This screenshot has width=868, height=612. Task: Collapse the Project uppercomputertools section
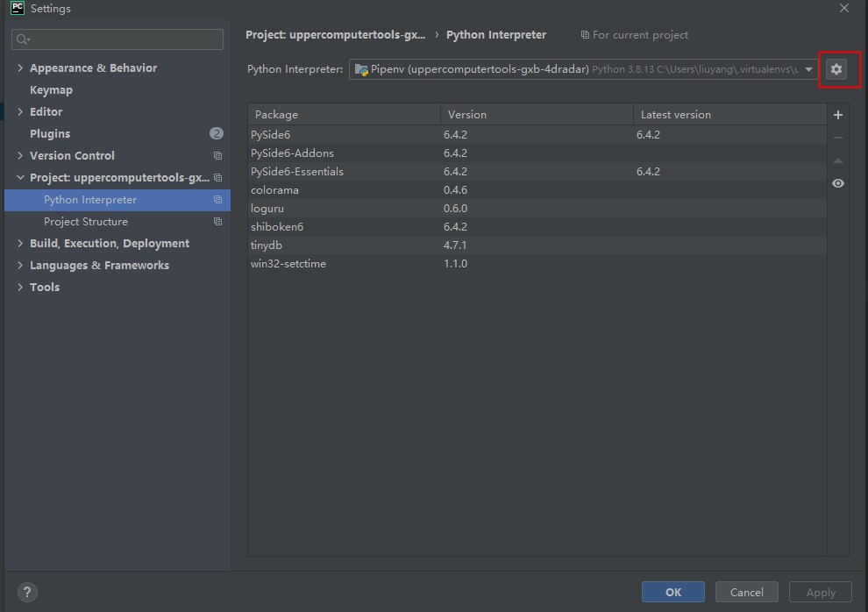(20, 178)
